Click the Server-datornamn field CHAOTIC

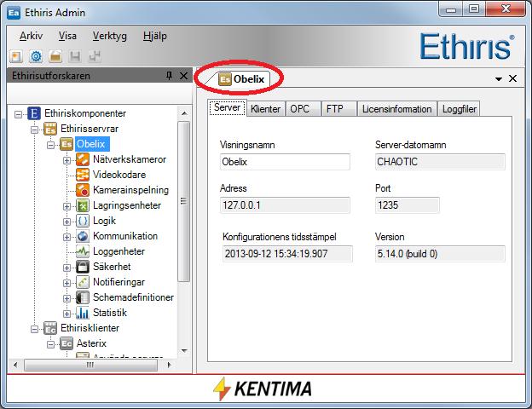coord(440,162)
